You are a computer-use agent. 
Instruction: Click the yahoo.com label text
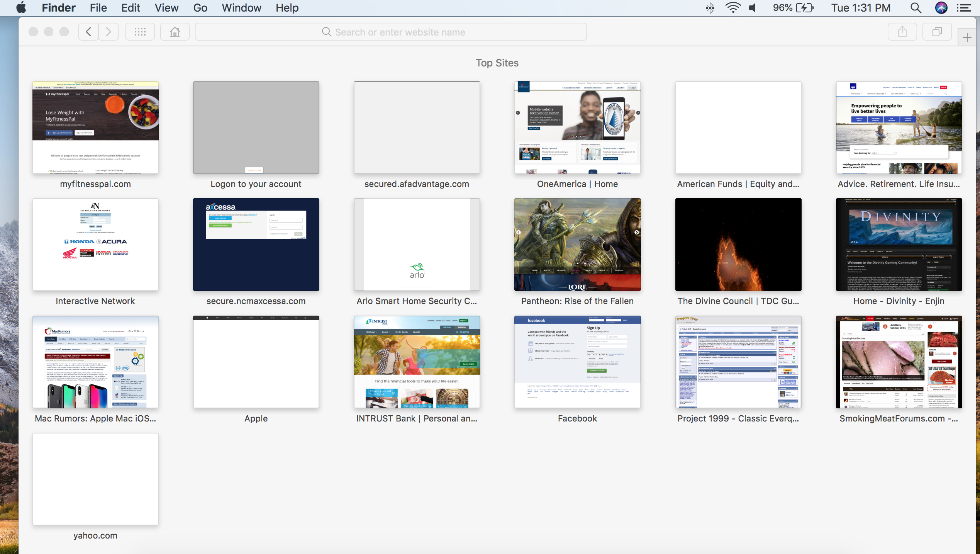tap(95, 536)
